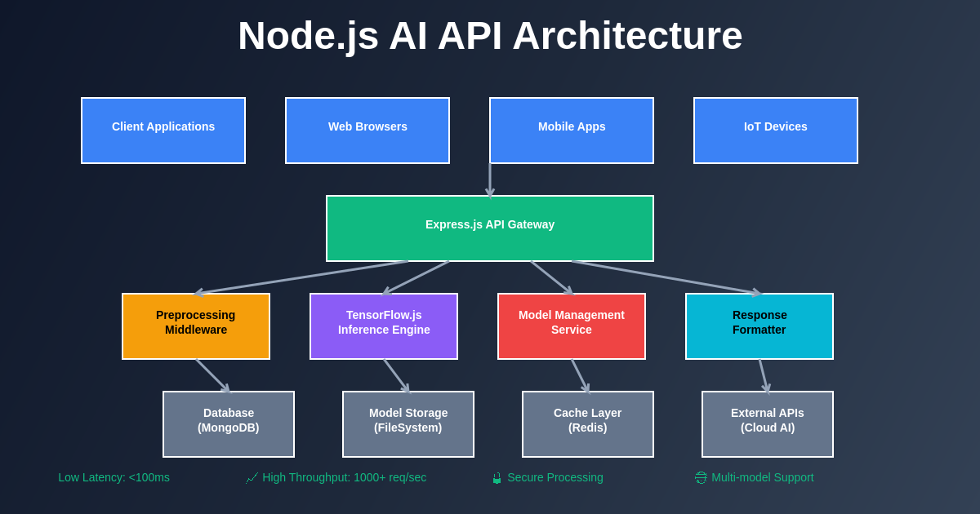Viewport: 980px width, 514px height.
Task: Click the arrow pointing to Database box
Action: [213, 376]
